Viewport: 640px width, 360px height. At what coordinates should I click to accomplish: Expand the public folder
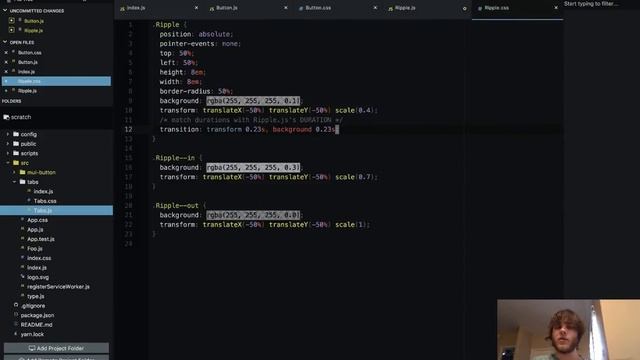8,144
